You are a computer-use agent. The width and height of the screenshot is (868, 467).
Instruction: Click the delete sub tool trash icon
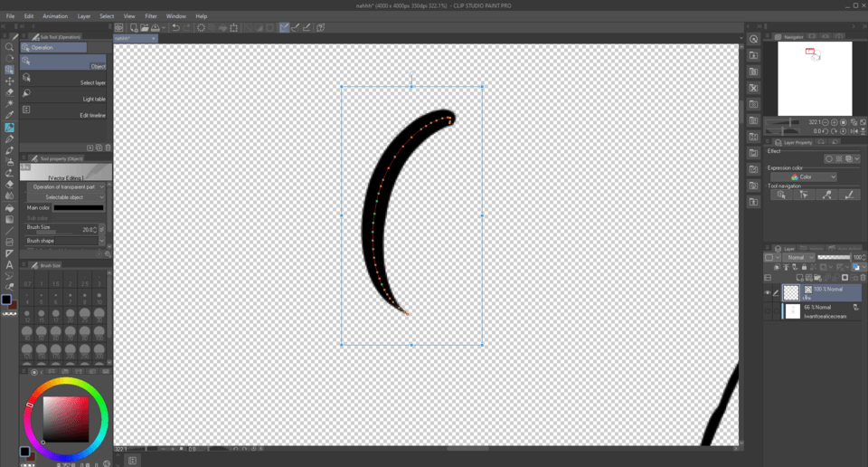108,148
